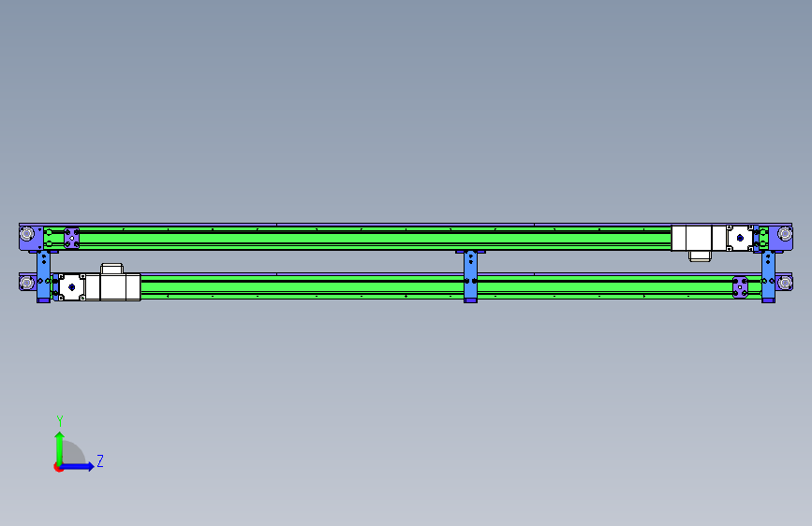
Task: Click the 'Y' axis label
Action: [x=60, y=421]
